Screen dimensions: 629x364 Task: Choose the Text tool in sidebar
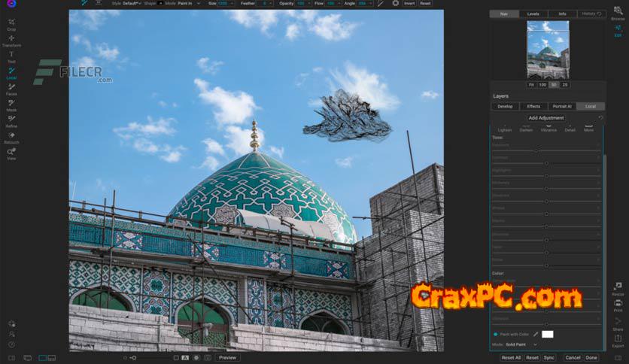(x=11, y=56)
